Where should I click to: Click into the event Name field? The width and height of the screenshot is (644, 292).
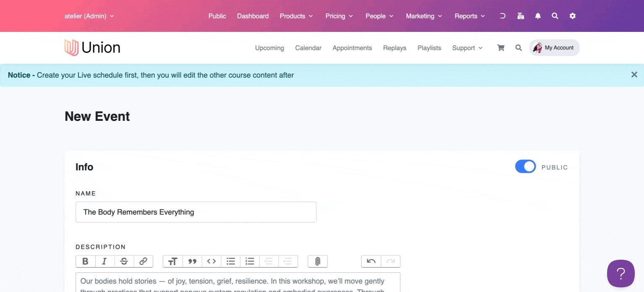click(x=196, y=212)
